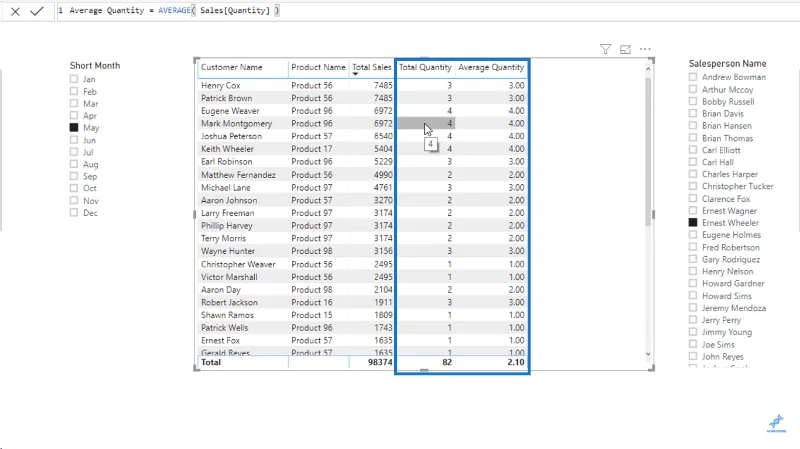Viewport: 800px width, 449px height.
Task: Click the Short Month slicer title
Action: [x=95, y=65]
